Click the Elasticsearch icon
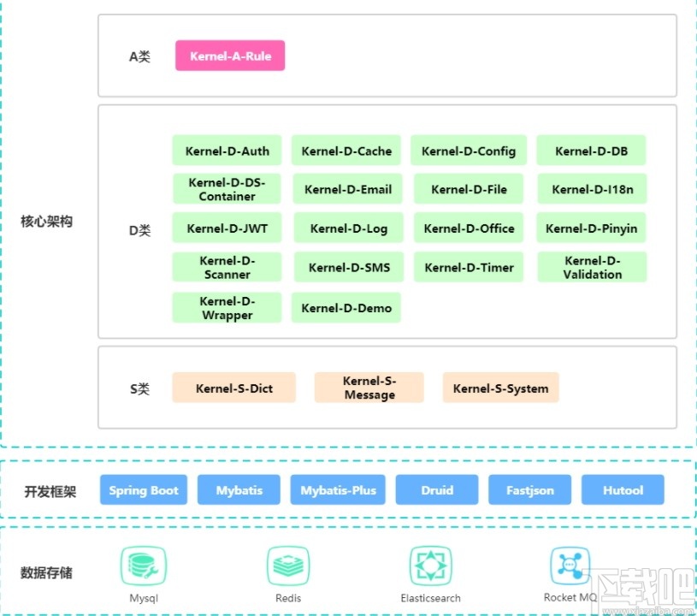Screen dimensions: 697x616 point(430,566)
